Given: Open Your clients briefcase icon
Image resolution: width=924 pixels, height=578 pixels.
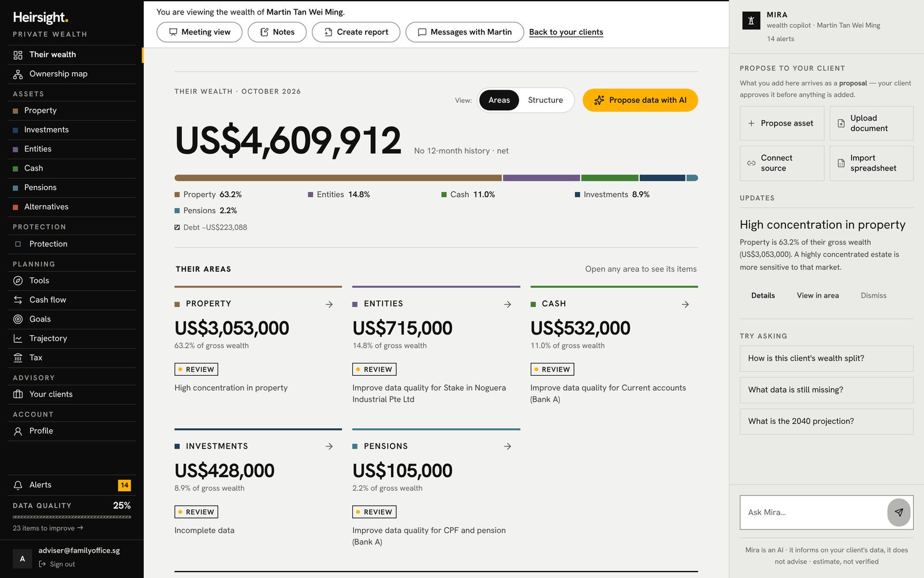Looking at the screenshot, I should [18, 394].
